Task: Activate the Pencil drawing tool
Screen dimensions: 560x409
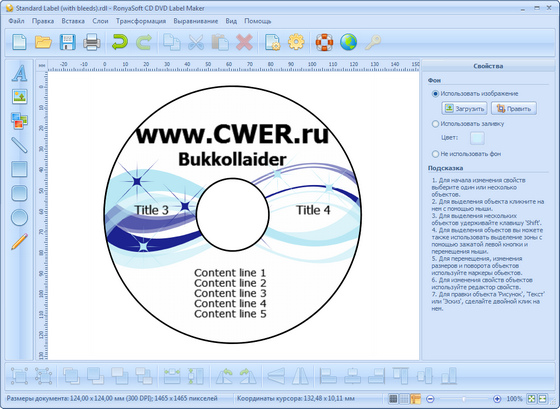Action: [19, 241]
